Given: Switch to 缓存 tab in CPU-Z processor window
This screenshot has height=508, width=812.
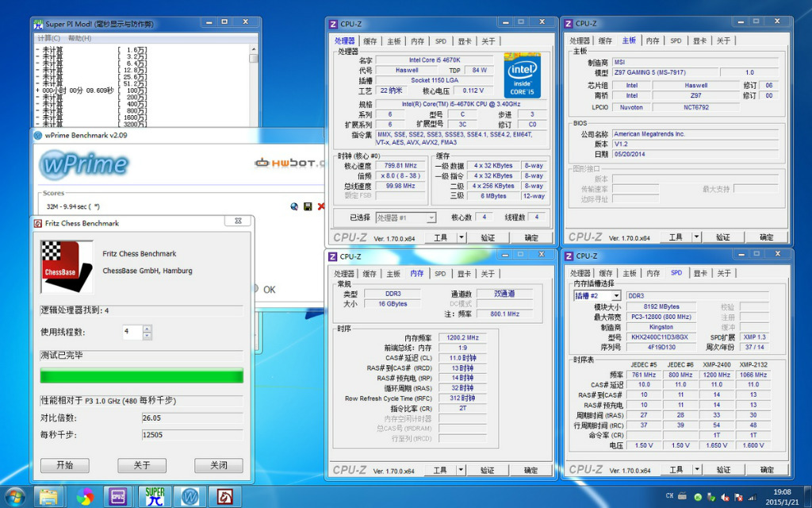Looking at the screenshot, I should pyautogui.click(x=370, y=41).
